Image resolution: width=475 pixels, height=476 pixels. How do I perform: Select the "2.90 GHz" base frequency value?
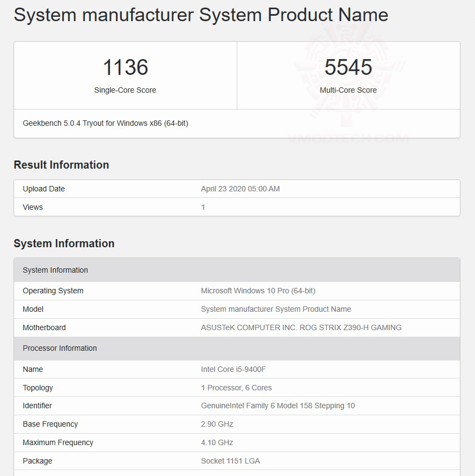tap(217, 424)
